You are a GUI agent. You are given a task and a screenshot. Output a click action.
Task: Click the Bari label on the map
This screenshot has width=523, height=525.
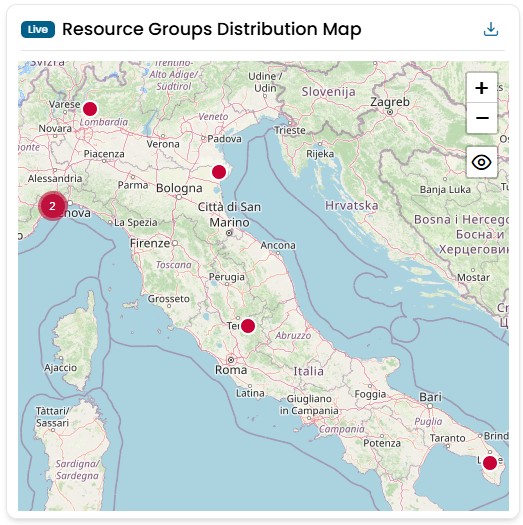pos(431,397)
